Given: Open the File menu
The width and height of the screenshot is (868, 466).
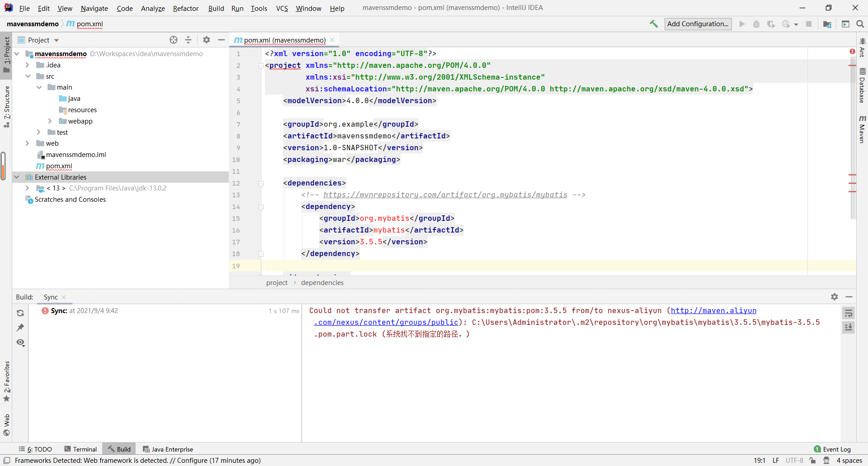Looking at the screenshot, I should (24, 8).
